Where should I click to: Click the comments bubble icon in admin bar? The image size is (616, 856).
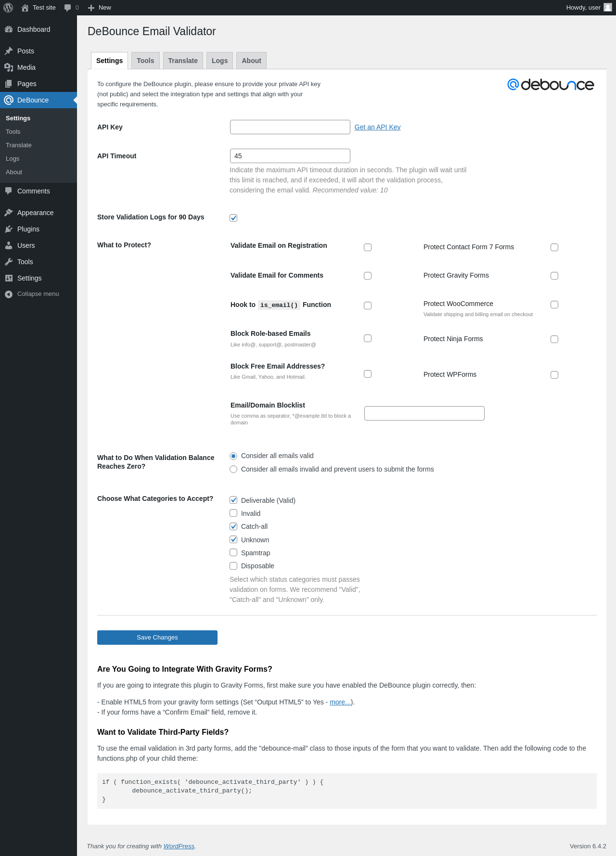[x=68, y=8]
